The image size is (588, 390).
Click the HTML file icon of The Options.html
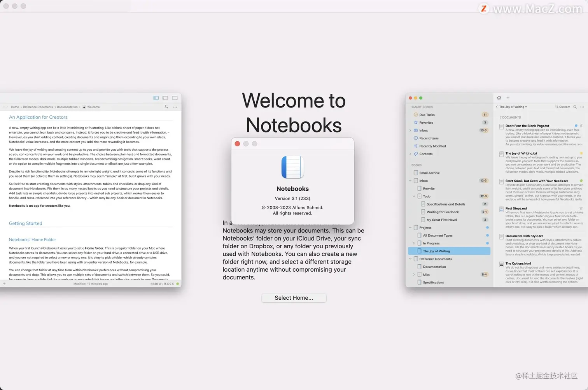(501, 264)
